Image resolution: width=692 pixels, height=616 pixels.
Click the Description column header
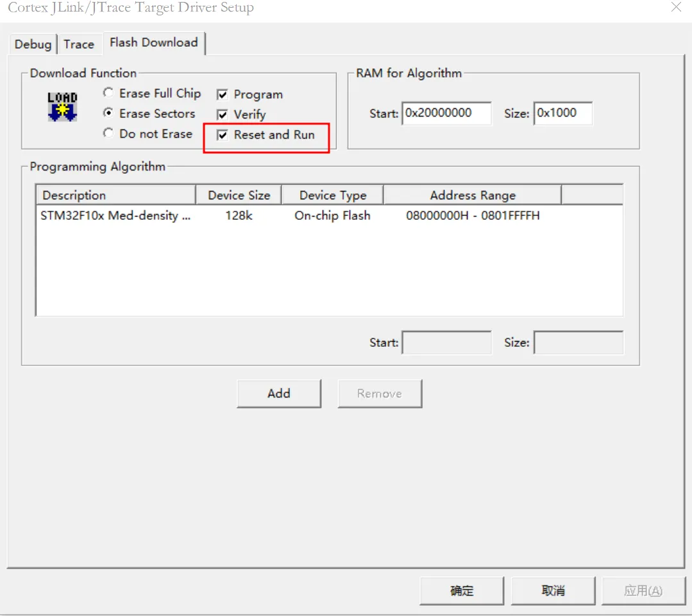(115, 195)
